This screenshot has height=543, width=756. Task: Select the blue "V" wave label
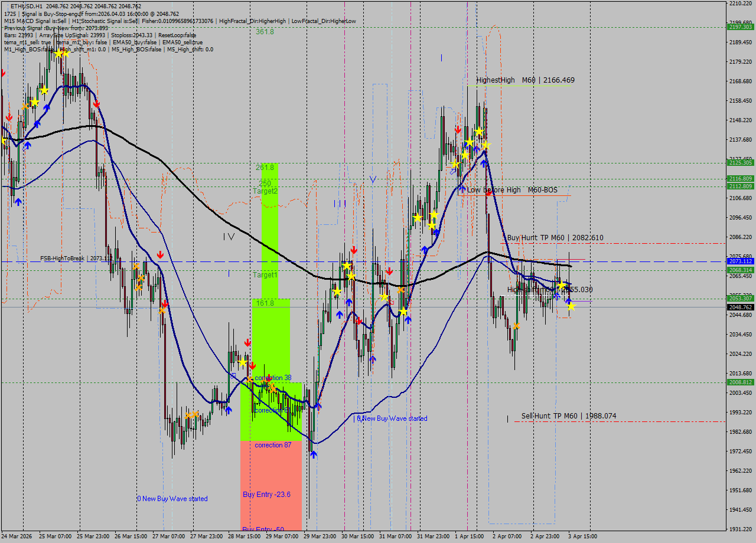(x=372, y=178)
